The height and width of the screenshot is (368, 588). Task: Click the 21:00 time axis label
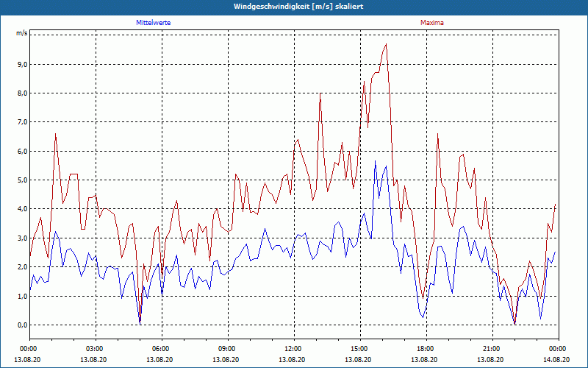(x=492, y=349)
